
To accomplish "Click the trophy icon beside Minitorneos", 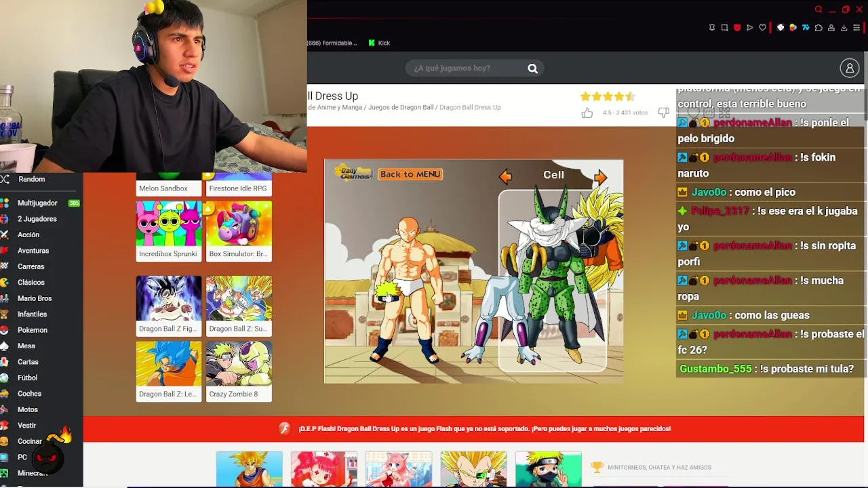I will (x=597, y=467).
